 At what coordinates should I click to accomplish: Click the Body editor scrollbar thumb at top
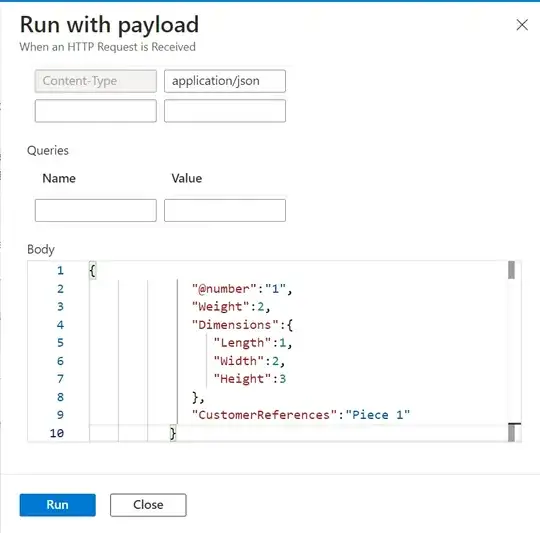point(511,270)
